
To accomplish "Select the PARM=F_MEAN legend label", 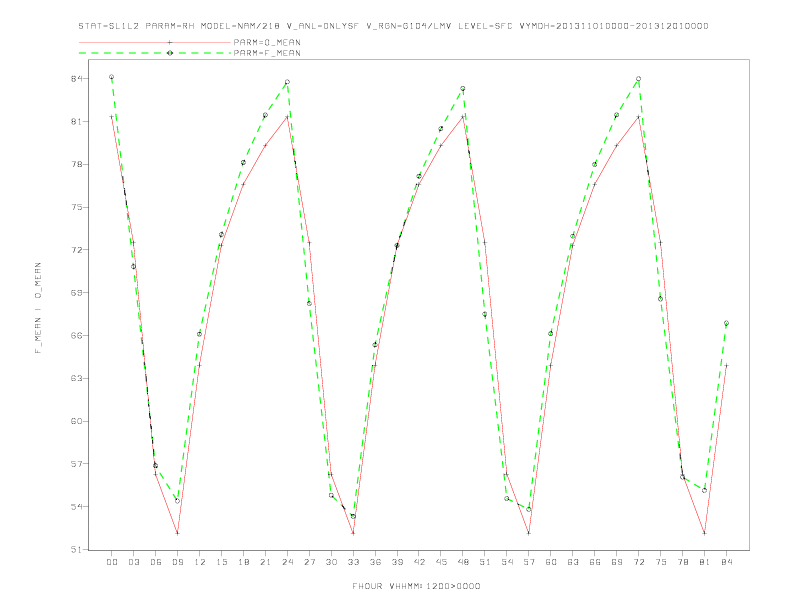I will pos(267,53).
